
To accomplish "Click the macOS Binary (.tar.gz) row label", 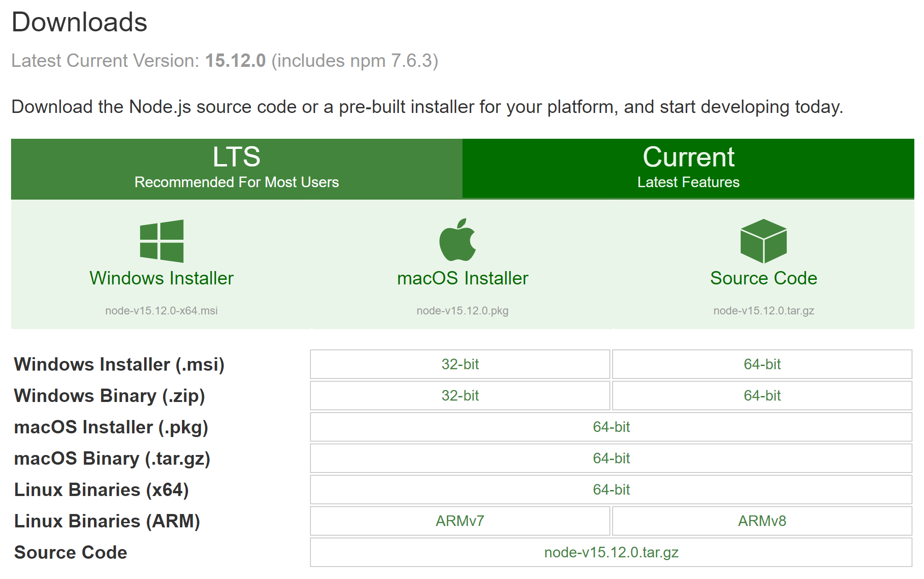I will [x=112, y=458].
